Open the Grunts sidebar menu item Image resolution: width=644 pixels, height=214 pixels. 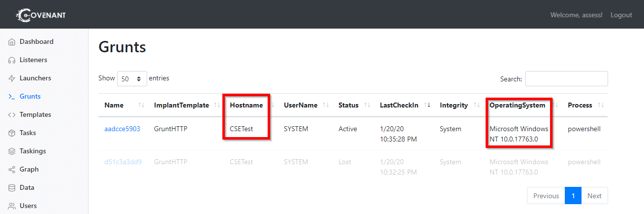coord(30,97)
